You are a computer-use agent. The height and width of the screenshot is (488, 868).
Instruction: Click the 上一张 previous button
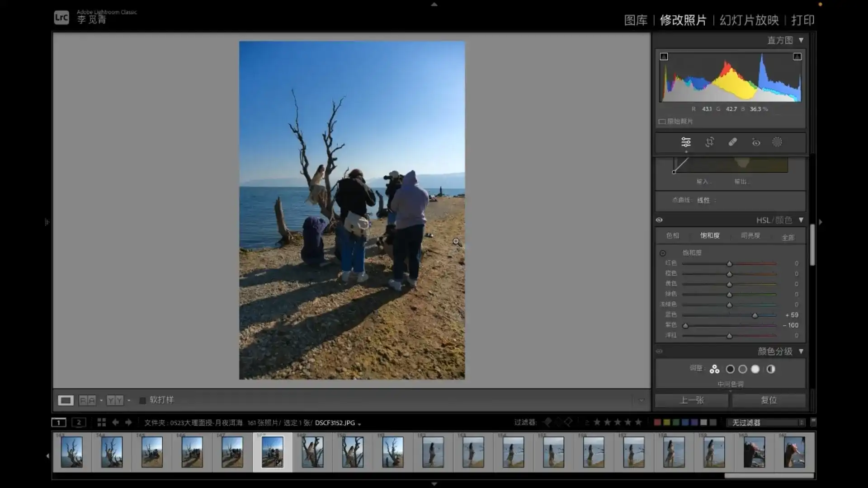pyautogui.click(x=692, y=400)
